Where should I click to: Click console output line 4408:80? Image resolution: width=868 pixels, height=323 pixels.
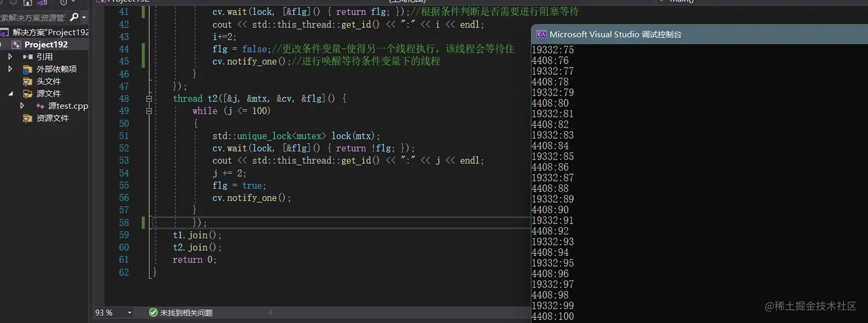(x=551, y=103)
